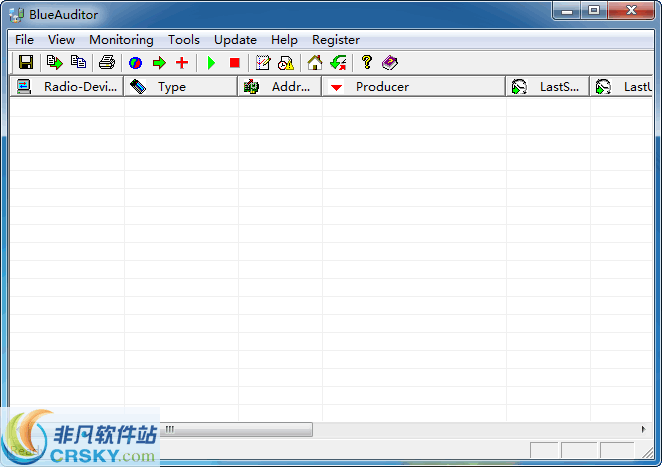Viewport: 662px width, 467px height.
Task: Click the yellow question mark Help icon
Action: (x=367, y=62)
